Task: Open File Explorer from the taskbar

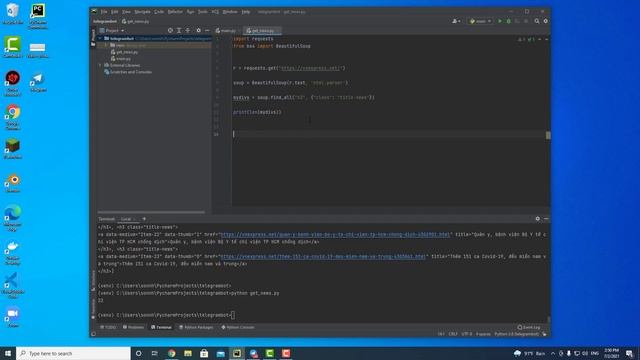Action: [188, 353]
